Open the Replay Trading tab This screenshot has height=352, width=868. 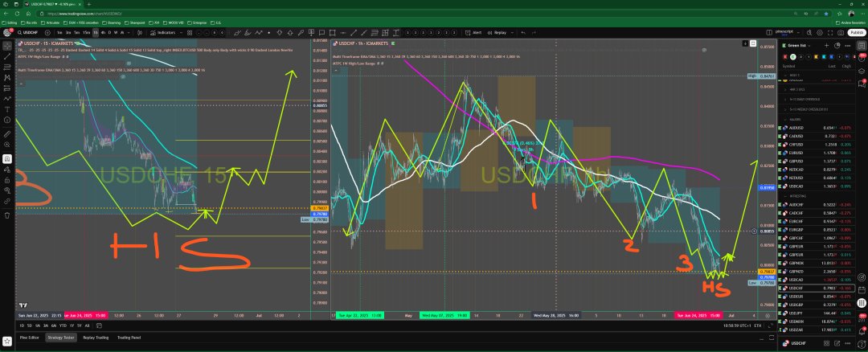(x=96, y=337)
